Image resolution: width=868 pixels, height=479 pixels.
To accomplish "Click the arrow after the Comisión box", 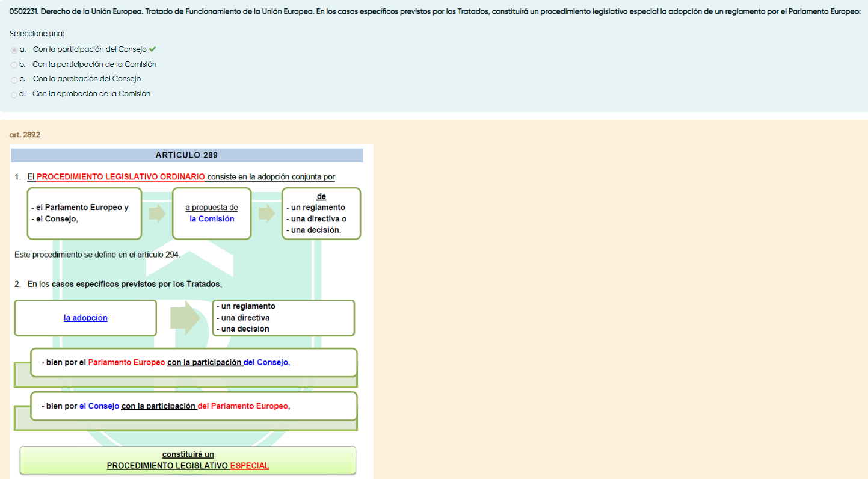I will [x=266, y=214].
